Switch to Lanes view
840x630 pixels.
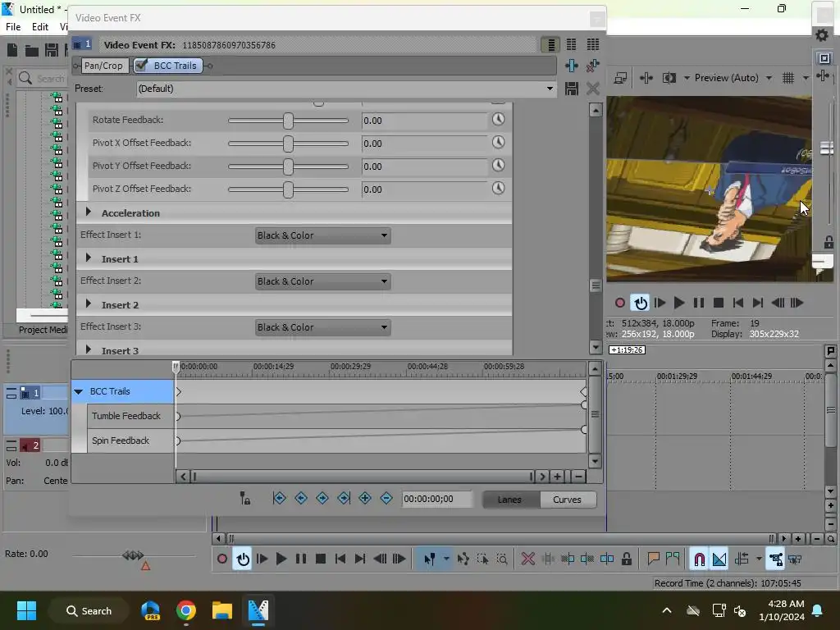click(509, 500)
